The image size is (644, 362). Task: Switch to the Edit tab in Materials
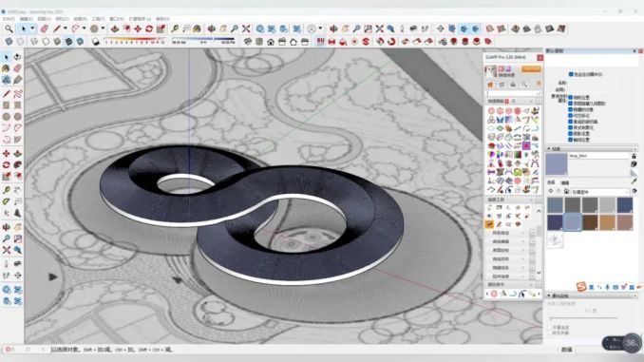pos(565,182)
